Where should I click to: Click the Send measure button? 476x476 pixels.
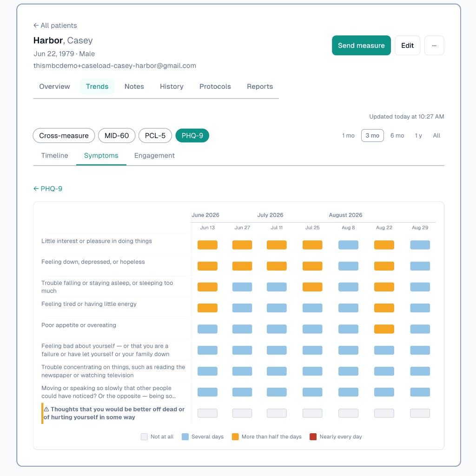pos(361,46)
